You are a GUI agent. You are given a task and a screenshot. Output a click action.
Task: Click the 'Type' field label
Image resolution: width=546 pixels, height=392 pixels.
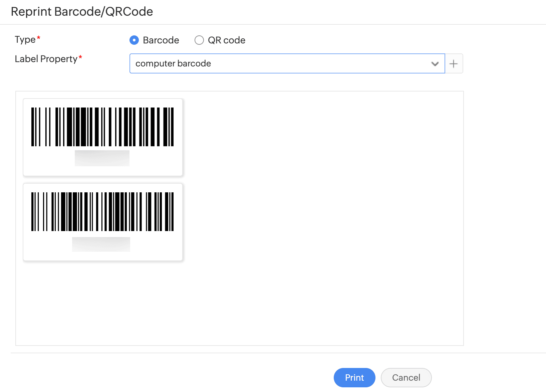point(25,40)
